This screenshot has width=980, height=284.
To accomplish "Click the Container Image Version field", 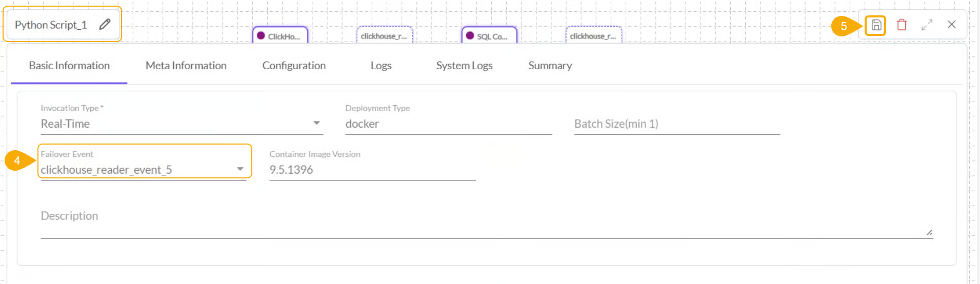I will tap(372, 170).
